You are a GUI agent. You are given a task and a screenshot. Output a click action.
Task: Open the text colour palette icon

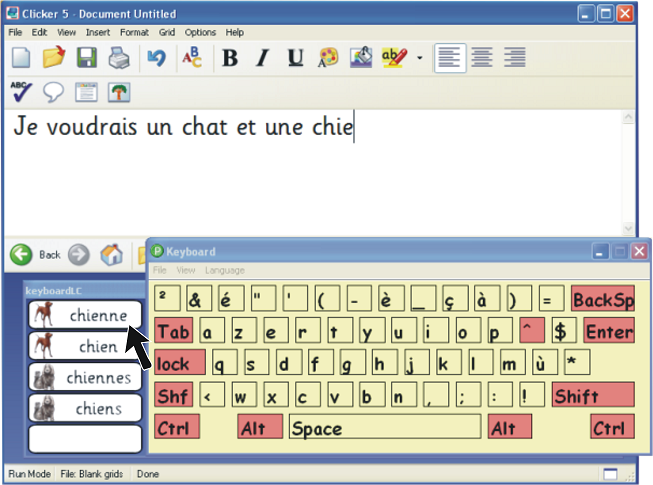[x=328, y=57]
